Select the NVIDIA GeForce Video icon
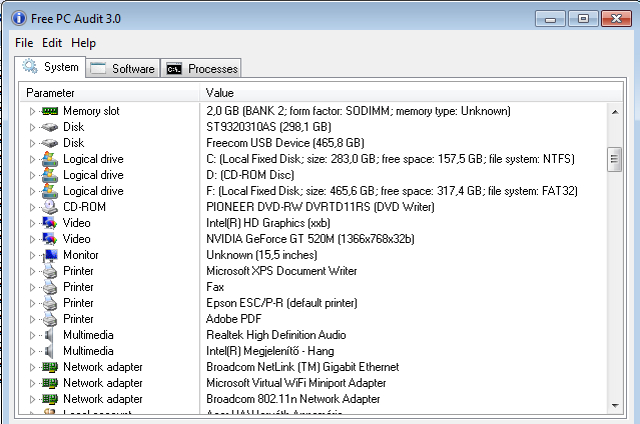Image resolution: width=640 pixels, height=424 pixels. click(x=50, y=239)
